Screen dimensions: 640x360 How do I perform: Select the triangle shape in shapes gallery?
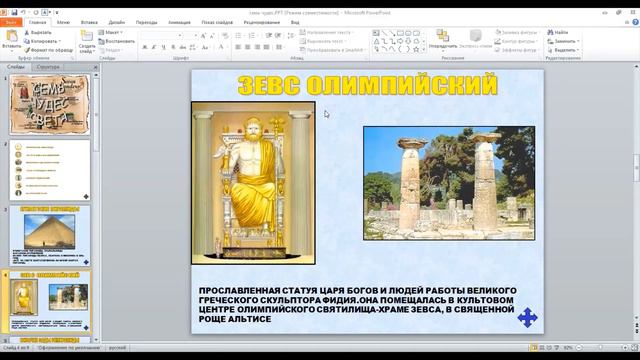coord(376,41)
